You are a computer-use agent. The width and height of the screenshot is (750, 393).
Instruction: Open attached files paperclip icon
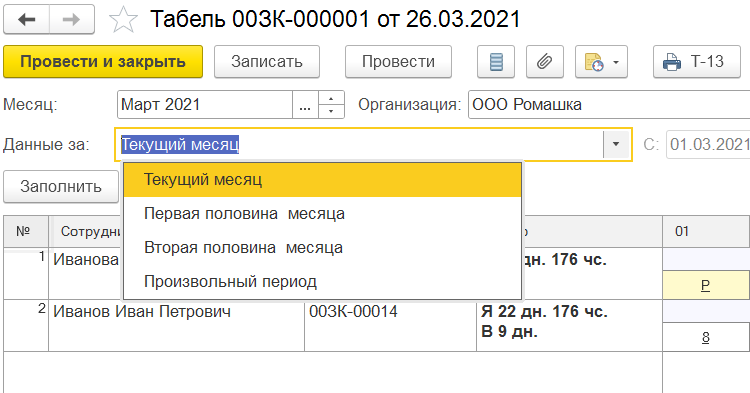tap(545, 62)
